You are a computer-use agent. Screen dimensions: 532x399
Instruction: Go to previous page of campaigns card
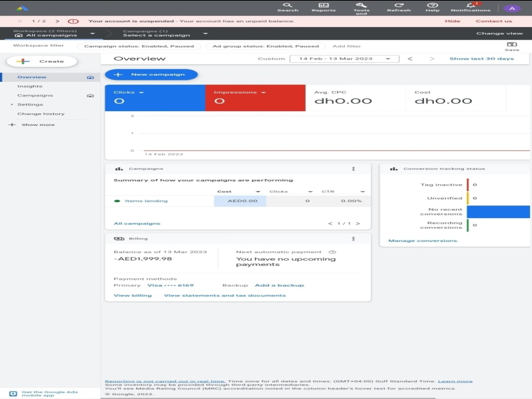[330, 223]
